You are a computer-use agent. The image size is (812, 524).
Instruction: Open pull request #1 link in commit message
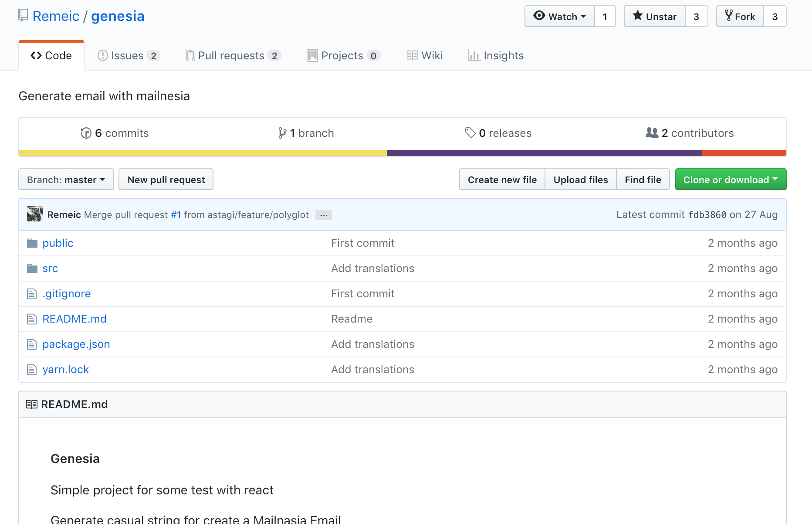point(176,215)
